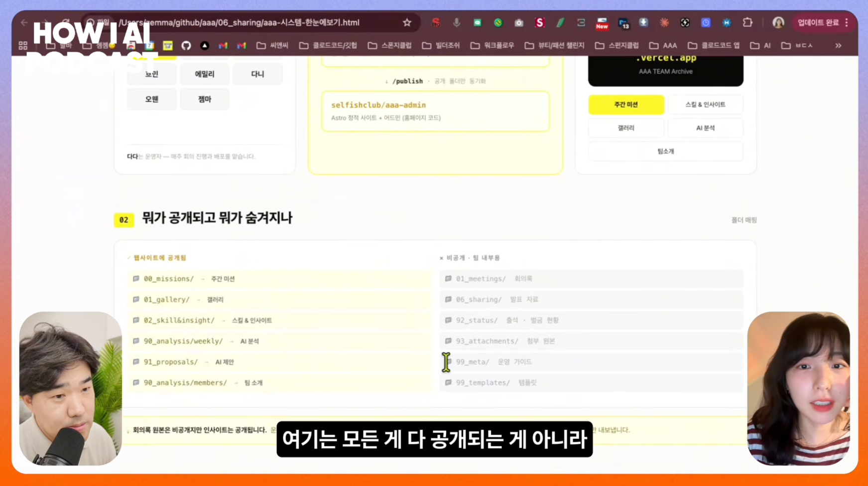Open the AI bookmark folder
Screen dimensions: 868x486
tap(760, 45)
